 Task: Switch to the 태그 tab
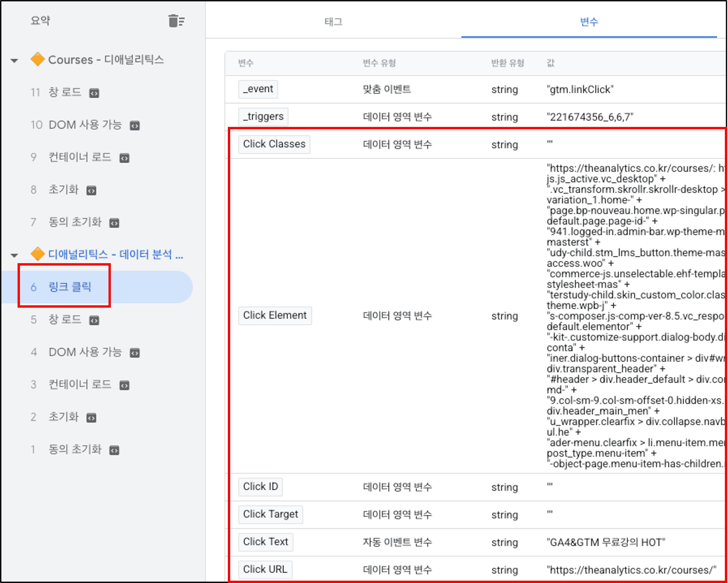pos(333,22)
